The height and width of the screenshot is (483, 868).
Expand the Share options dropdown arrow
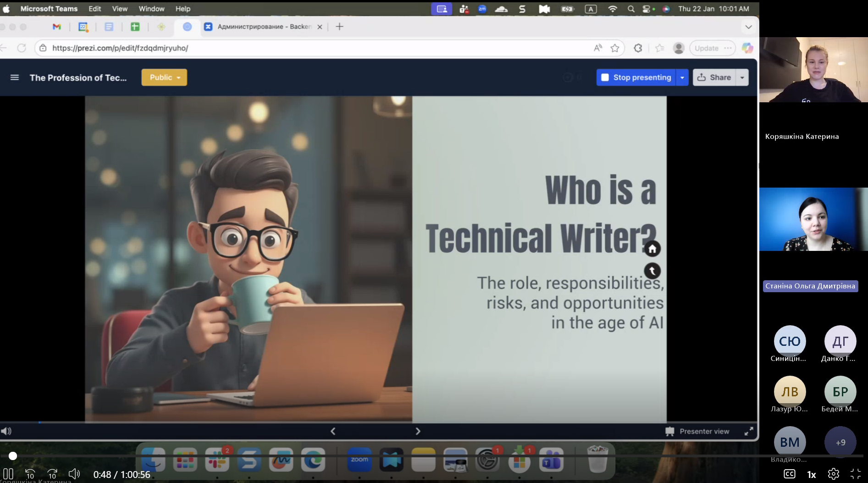click(742, 78)
